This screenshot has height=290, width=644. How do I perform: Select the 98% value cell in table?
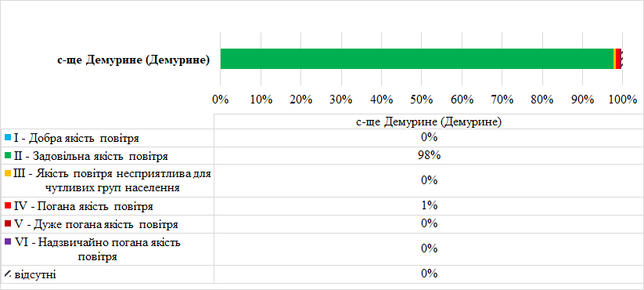(x=429, y=156)
